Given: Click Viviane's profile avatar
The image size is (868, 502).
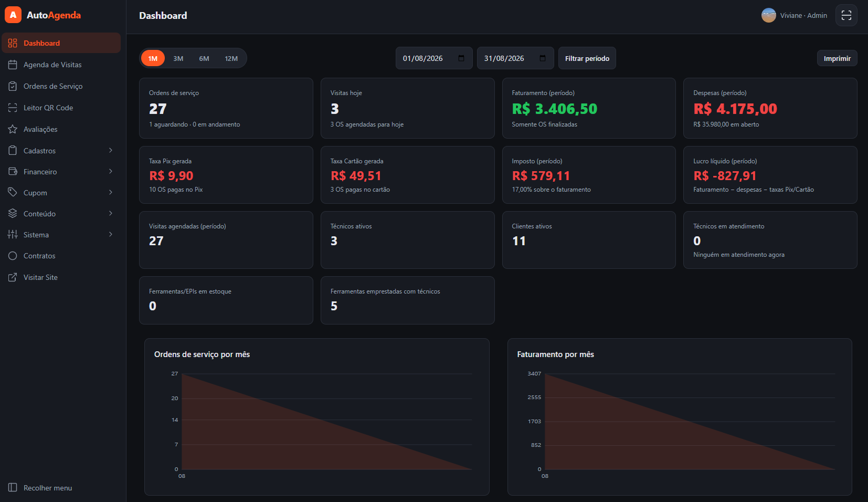Looking at the screenshot, I should (769, 15).
